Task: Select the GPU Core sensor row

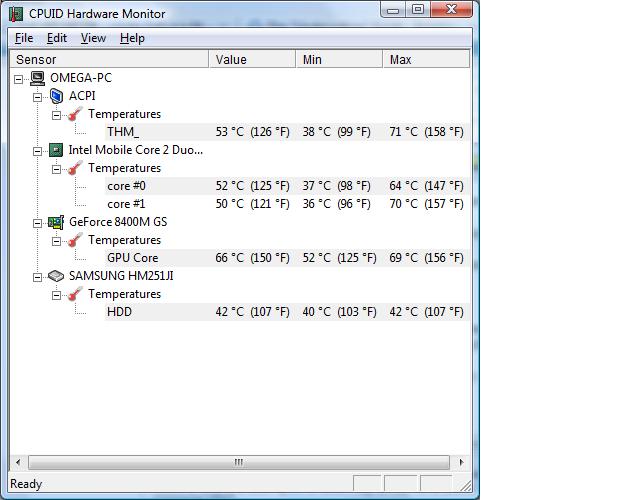Action: click(287, 258)
